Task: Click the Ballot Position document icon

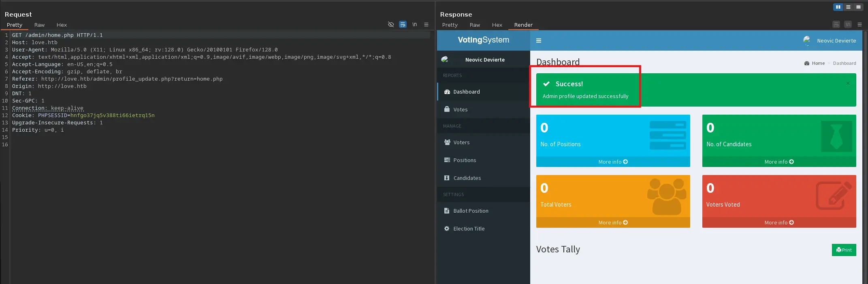Action: click(447, 211)
